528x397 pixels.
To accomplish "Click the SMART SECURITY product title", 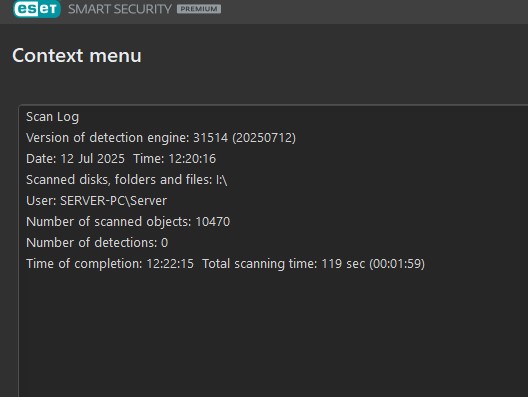I will (x=120, y=9).
